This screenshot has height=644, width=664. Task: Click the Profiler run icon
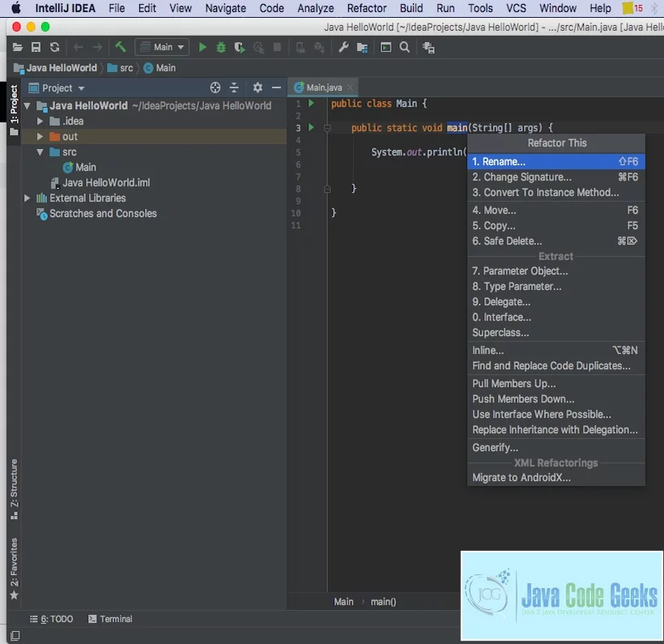tap(258, 48)
